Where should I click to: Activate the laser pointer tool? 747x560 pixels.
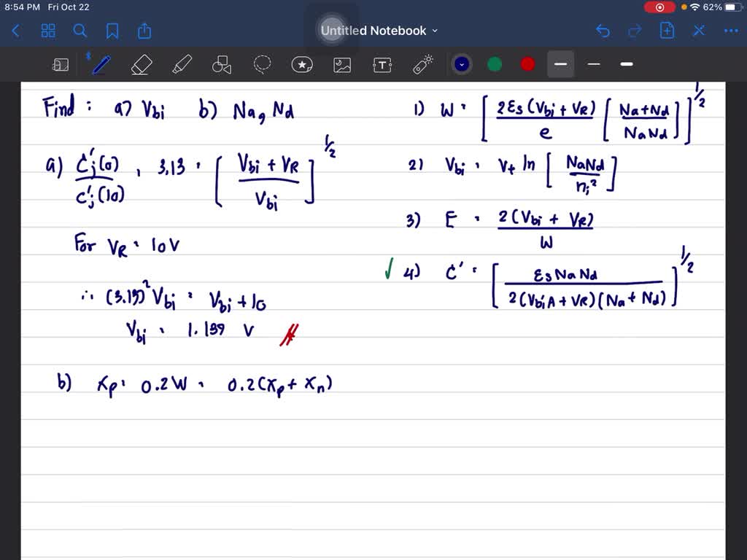coord(423,64)
